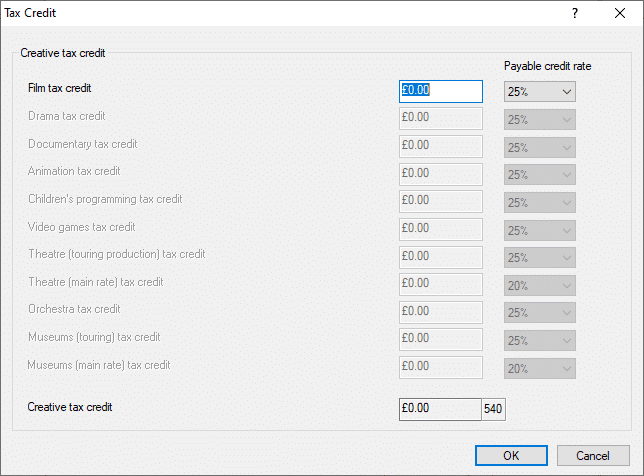This screenshot has width=644, height=476.
Task: Click the Drama tax credit amount field
Action: tap(441, 119)
